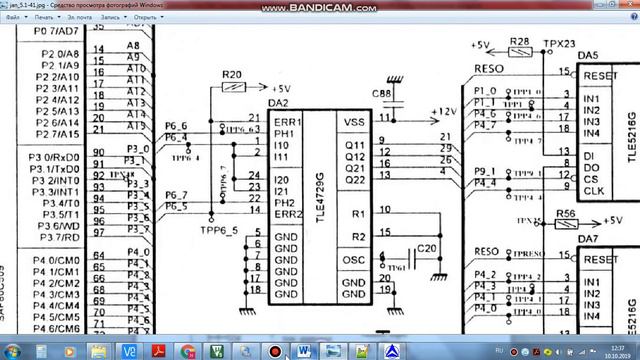Click the TLE4729G chip label
Image resolution: width=640 pixels, height=360 pixels.
(x=320, y=198)
